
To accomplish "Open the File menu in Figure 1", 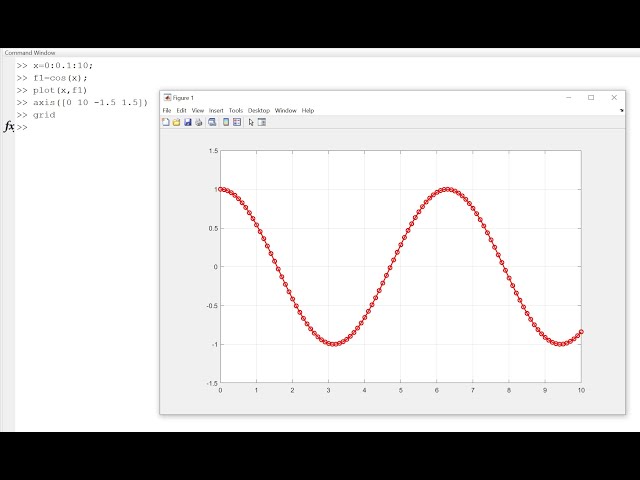I will click(x=167, y=111).
